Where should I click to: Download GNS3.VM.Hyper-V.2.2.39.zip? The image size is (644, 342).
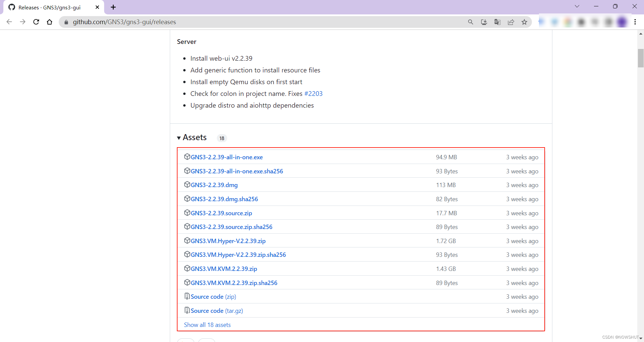pos(228,241)
